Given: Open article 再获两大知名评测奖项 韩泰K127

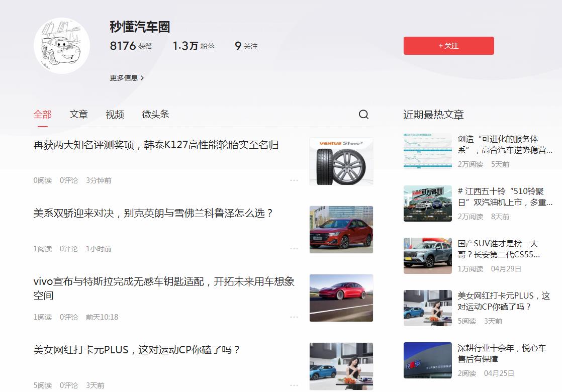Looking at the screenshot, I should (x=156, y=145).
